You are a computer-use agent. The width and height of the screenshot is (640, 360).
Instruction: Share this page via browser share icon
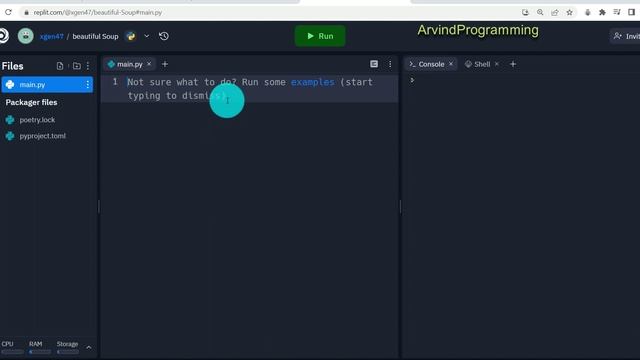point(555,12)
